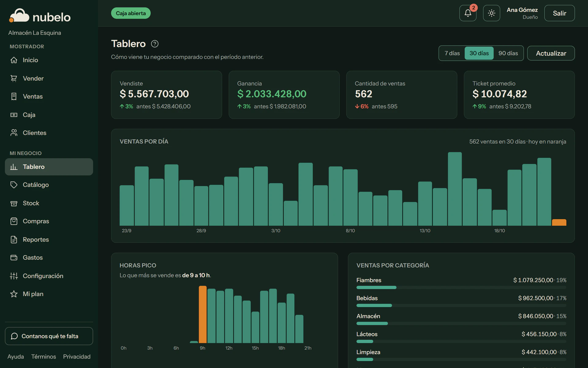This screenshot has height=368, width=588.
Task: Click the Cantidad de ventas value 562
Action: pos(364,94)
